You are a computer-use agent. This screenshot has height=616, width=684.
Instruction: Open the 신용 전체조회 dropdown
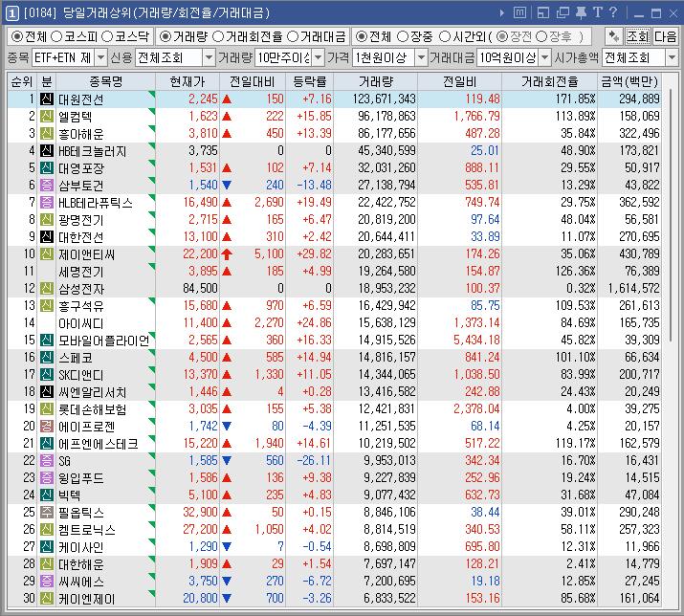click(210, 57)
